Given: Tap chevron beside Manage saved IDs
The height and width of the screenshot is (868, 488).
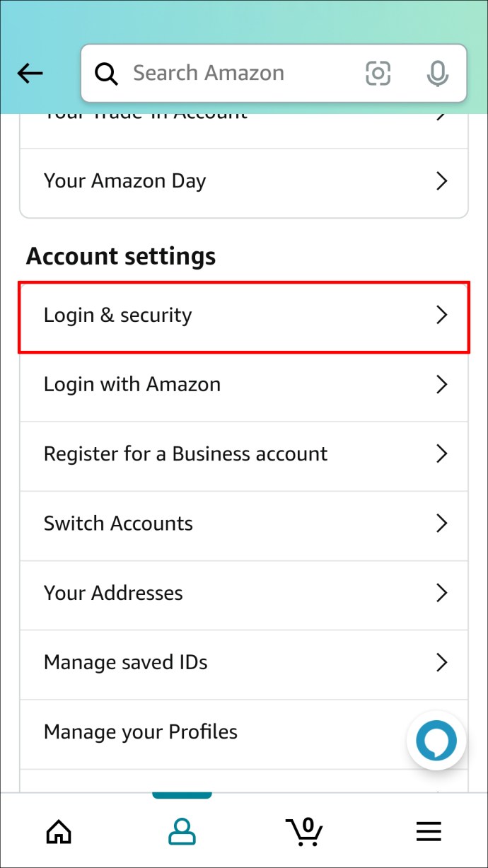Looking at the screenshot, I should click(x=442, y=662).
